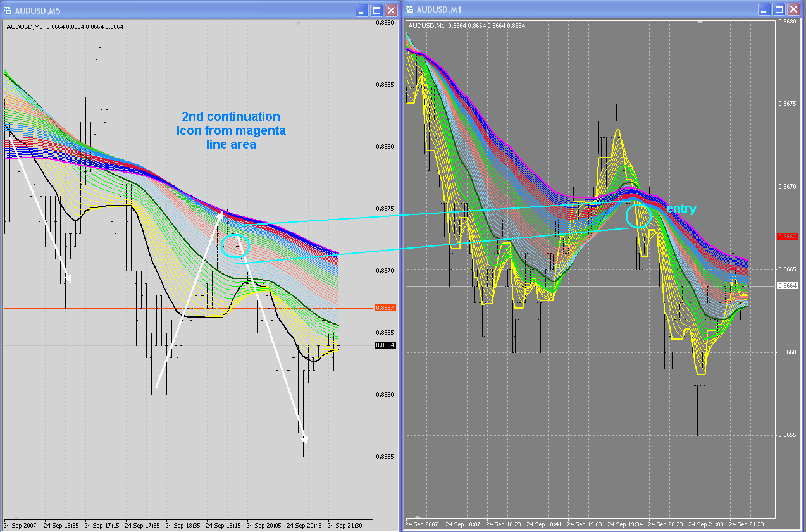Click '24 Sep 21:23' on the M1 time axis
This screenshot has width=806, height=532.
point(747,524)
